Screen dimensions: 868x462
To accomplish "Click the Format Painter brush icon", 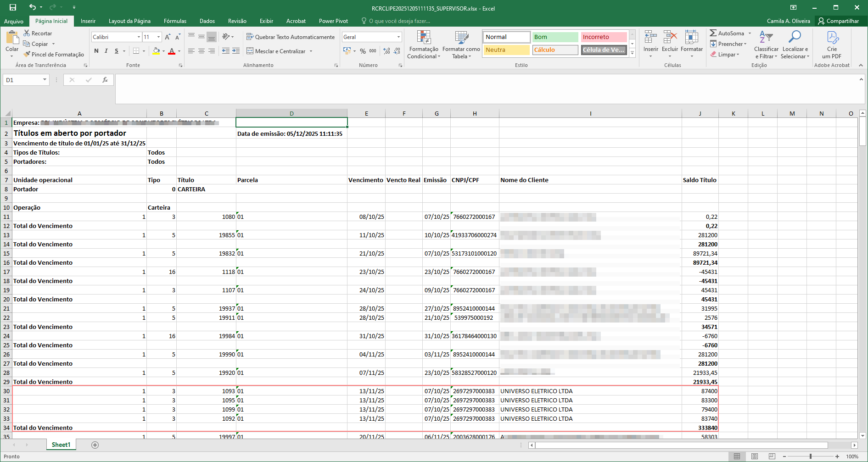I will [x=27, y=54].
